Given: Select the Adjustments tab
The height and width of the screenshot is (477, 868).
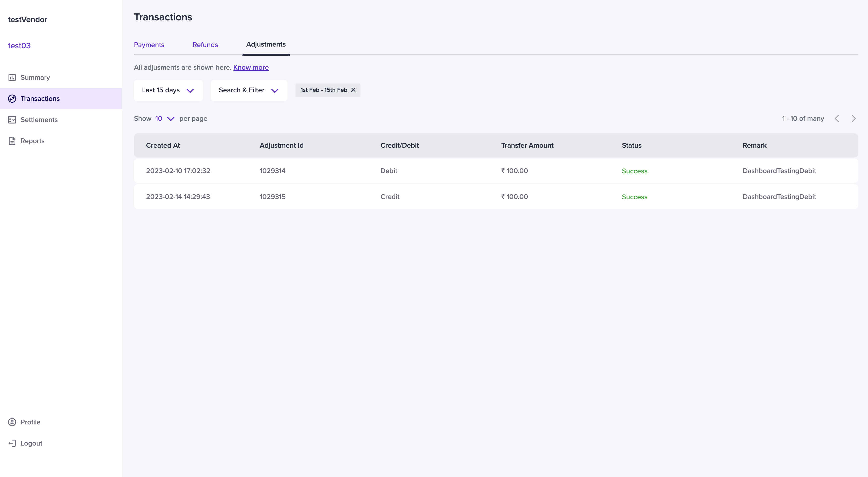Looking at the screenshot, I should (266, 45).
